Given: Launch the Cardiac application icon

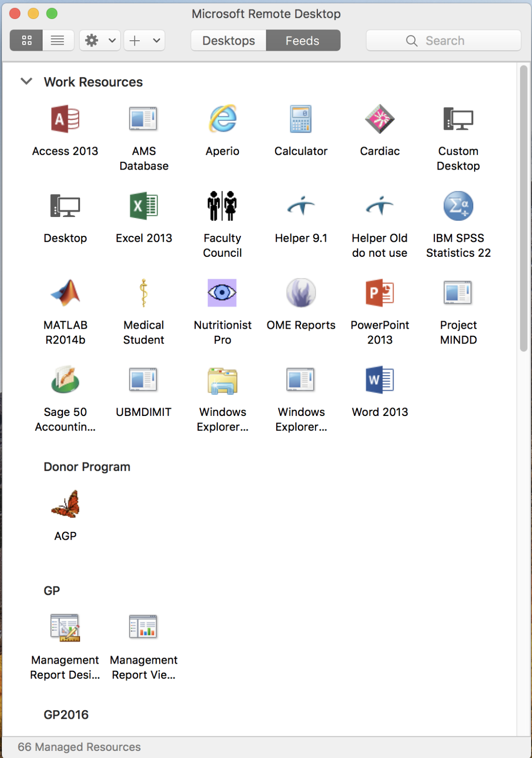Looking at the screenshot, I should [379, 119].
